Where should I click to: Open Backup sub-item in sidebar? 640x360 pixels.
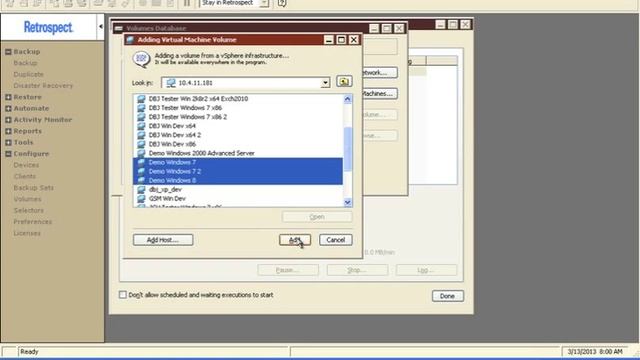pyautogui.click(x=25, y=63)
